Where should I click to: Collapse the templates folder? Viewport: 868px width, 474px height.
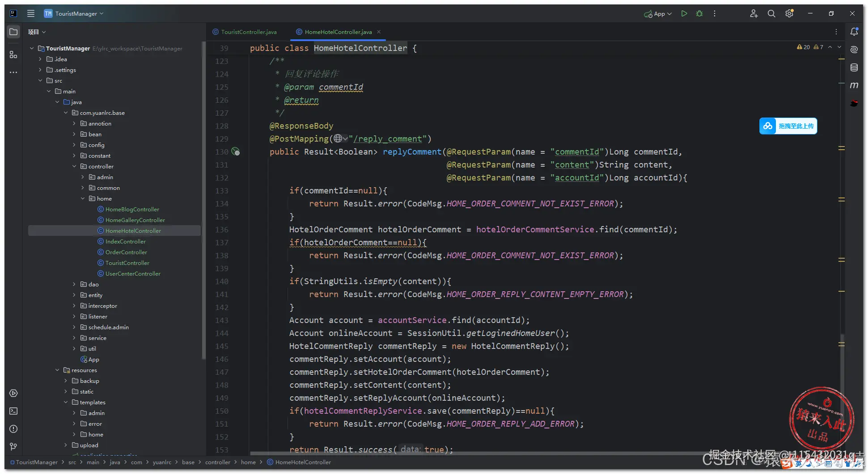tap(66, 402)
